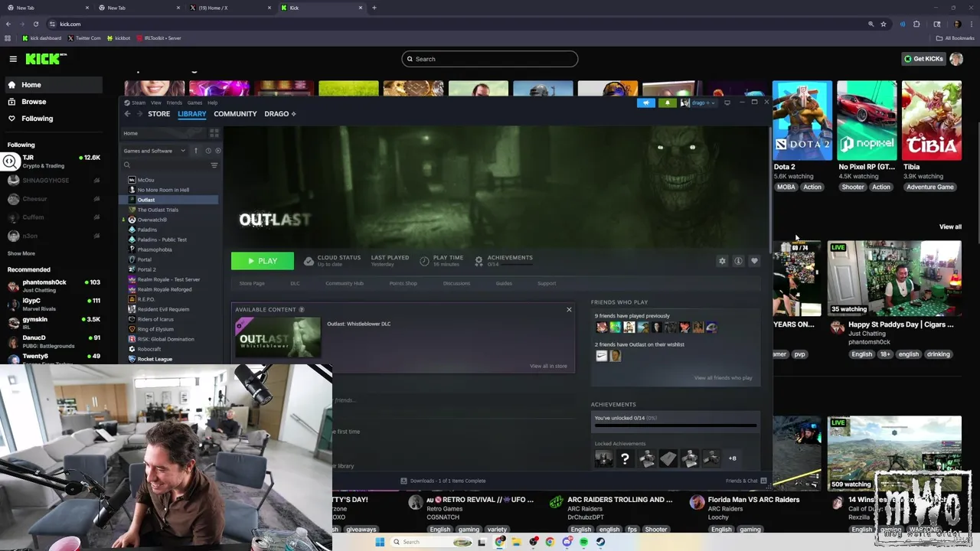Add Outlast to favorites with heart icon
980x551 pixels.
(x=754, y=261)
